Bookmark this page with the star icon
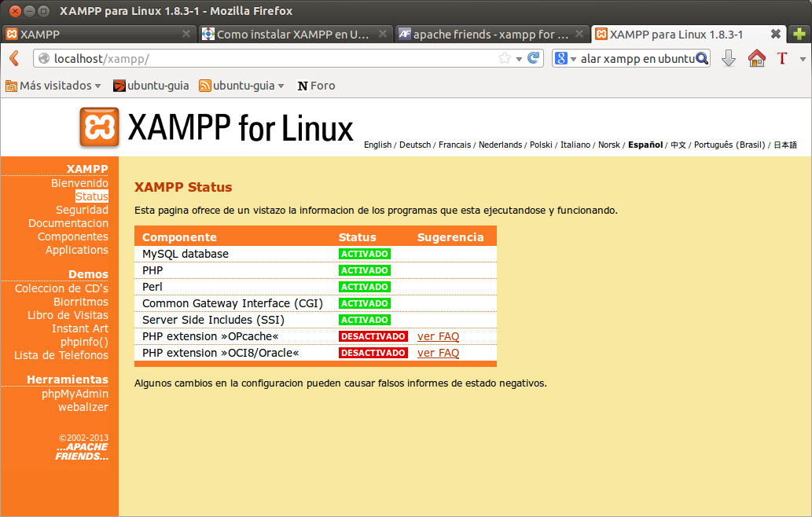 pyautogui.click(x=504, y=58)
